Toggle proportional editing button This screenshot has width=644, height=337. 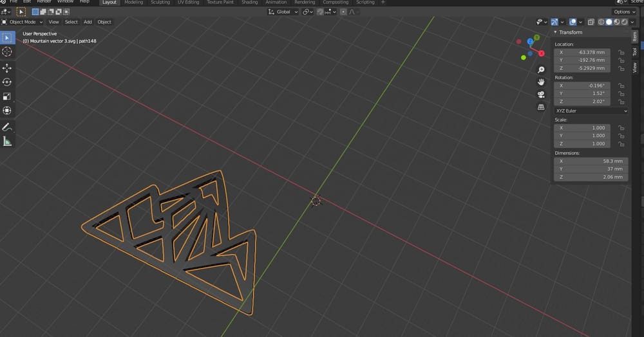pos(343,12)
